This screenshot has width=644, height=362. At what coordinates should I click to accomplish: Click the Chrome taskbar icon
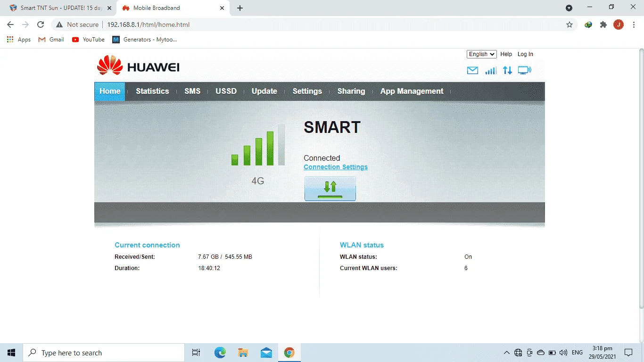tap(289, 353)
